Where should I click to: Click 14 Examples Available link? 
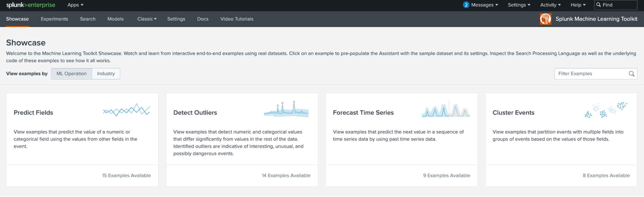point(286,175)
